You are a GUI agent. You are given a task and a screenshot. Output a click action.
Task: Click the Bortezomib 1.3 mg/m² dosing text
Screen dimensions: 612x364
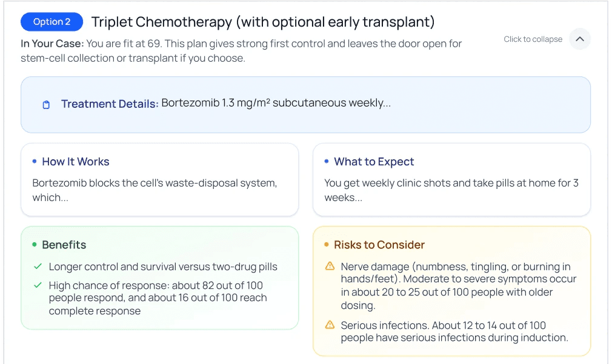pyautogui.click(x=276, y=103)
